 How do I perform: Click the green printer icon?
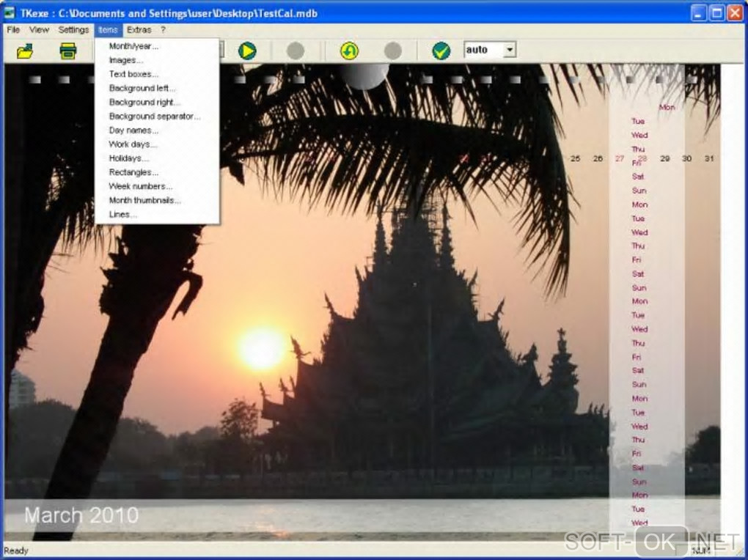(68, 51)
